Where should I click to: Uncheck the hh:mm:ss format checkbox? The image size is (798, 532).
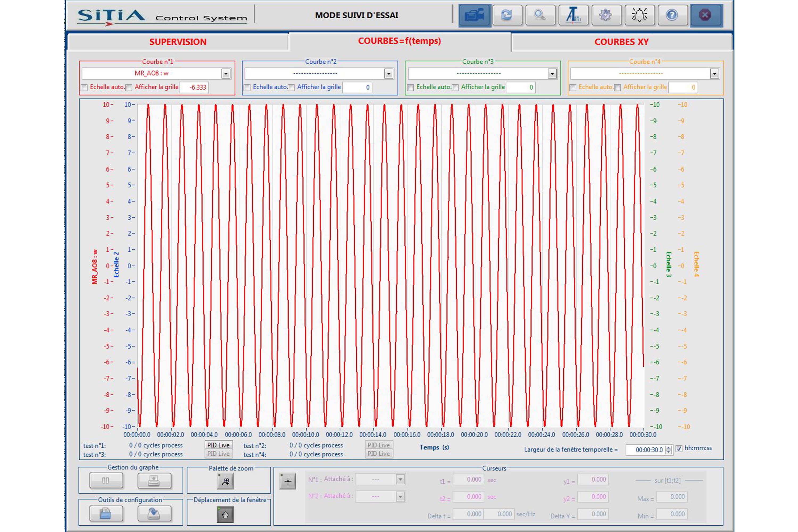tap(679, 448)
